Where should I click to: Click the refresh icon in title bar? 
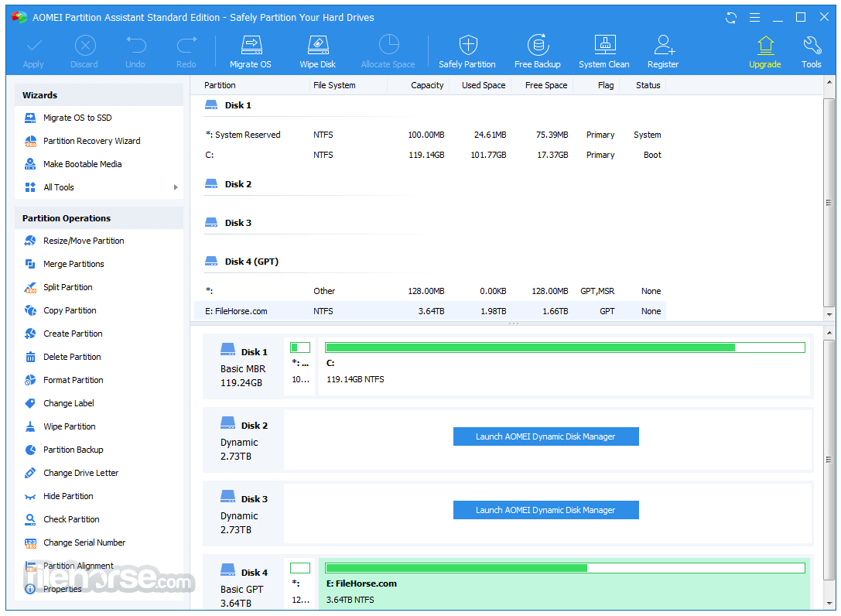[x=731, y=17]
